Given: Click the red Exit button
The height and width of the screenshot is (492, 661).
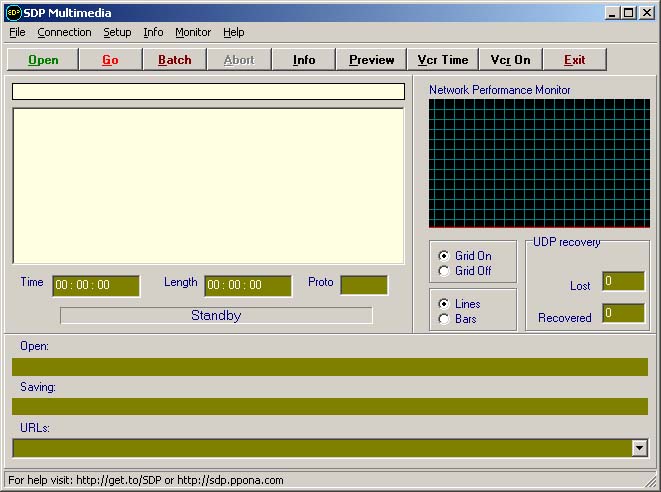Looking at the screenshot, I should tap(575, 59).
